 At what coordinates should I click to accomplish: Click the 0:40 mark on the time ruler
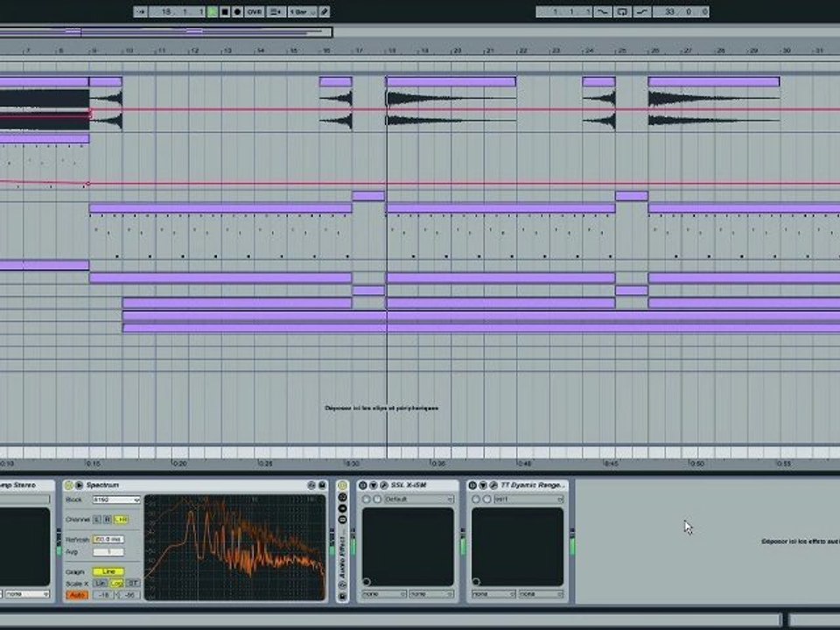(x=524, y=464)
